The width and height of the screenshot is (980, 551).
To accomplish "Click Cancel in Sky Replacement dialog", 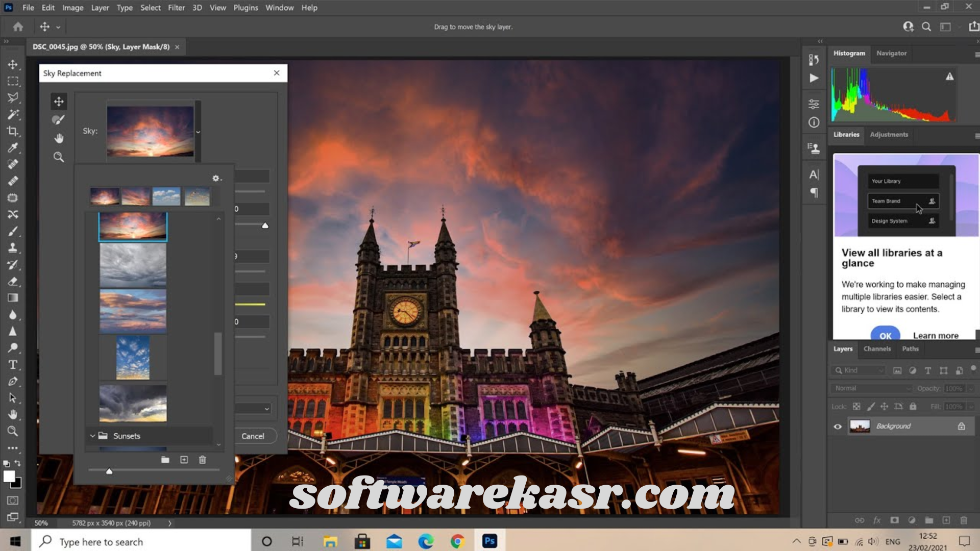I will coord(253,436).
